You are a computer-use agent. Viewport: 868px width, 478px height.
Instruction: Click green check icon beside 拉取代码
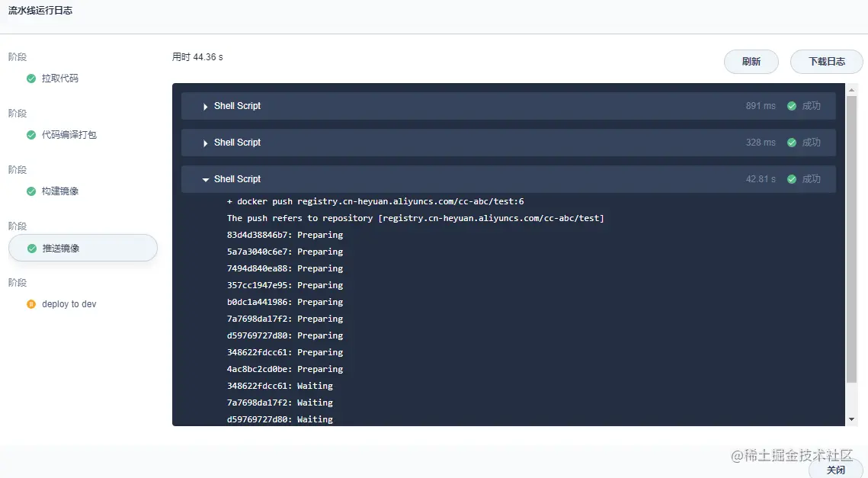(31, 79)
